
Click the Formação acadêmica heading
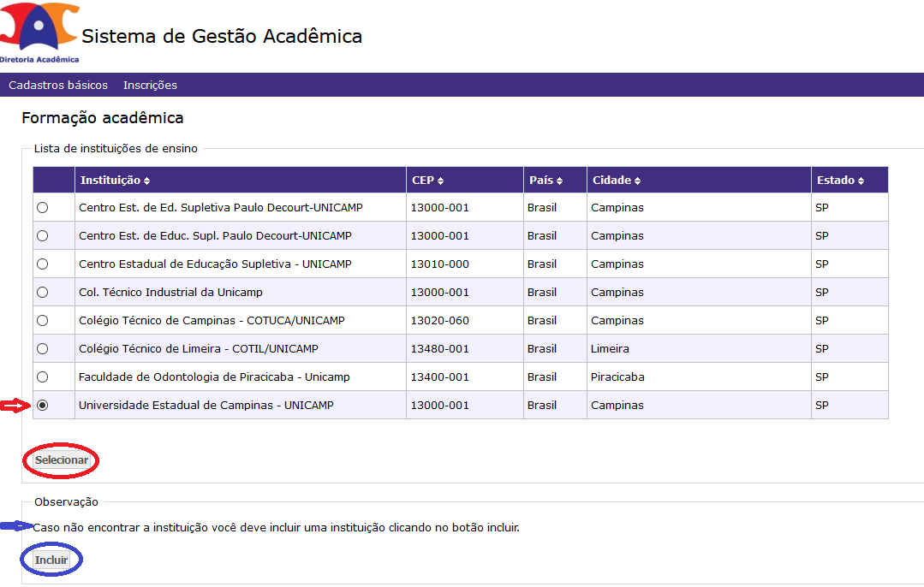point(103,118)
